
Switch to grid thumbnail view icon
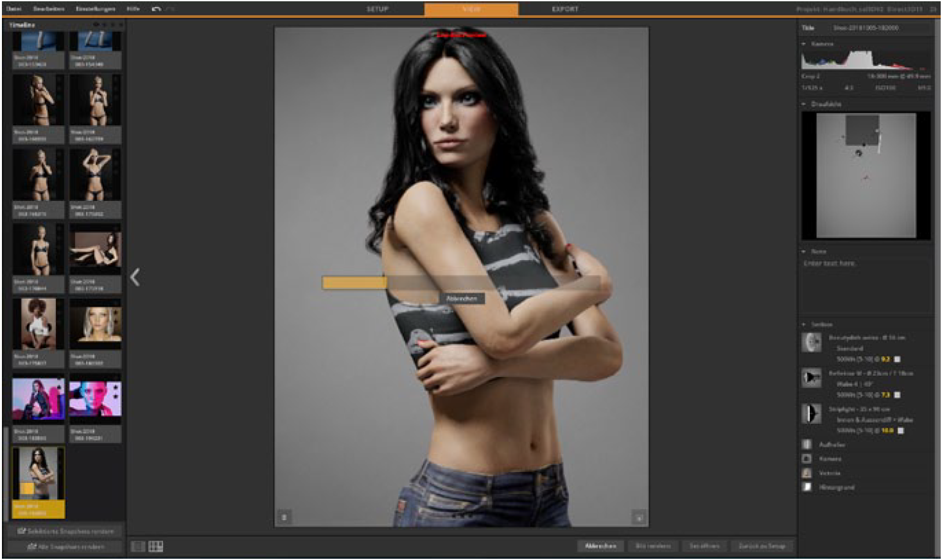point(155,547)
